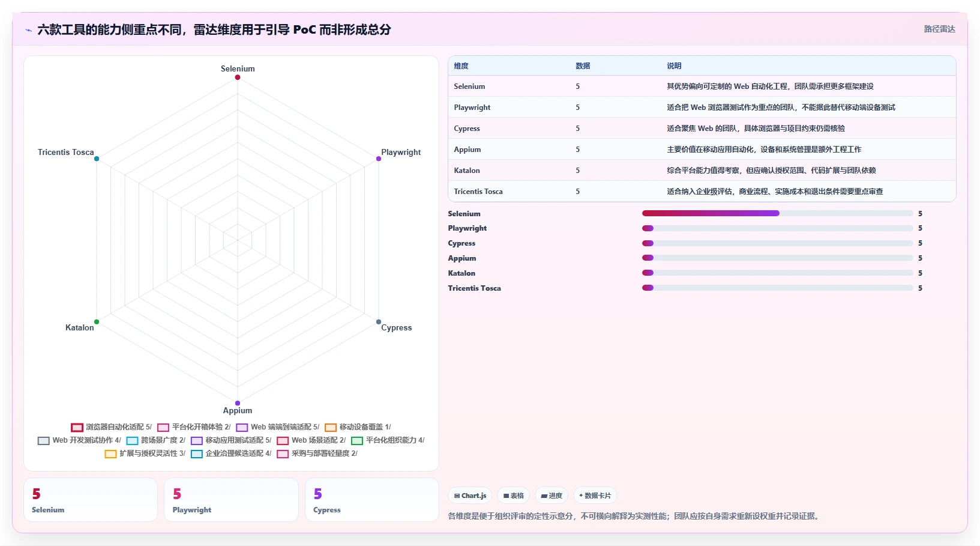
Task: Click the 维度 column header
Action: coord(461,66)
